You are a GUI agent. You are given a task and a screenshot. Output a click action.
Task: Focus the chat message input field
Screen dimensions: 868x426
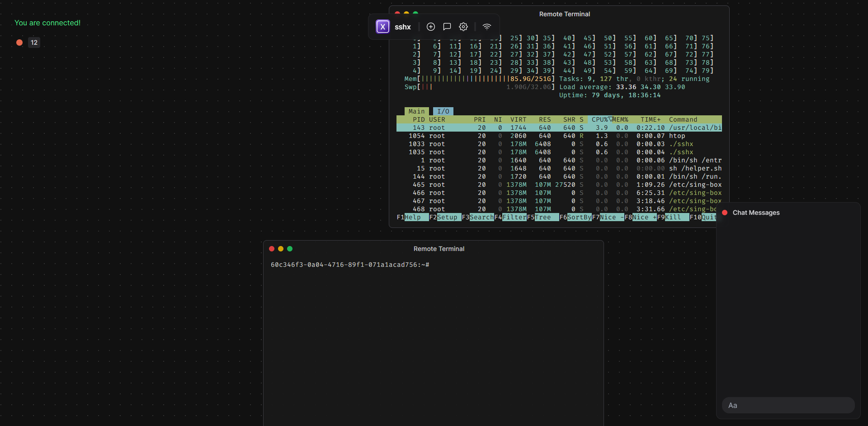point(788,405)
